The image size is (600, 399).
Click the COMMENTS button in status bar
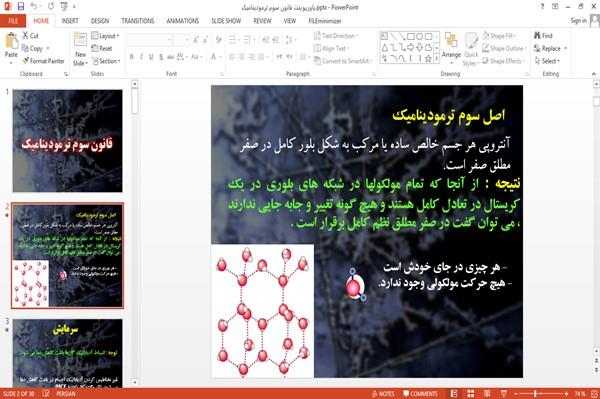[420, 393]
